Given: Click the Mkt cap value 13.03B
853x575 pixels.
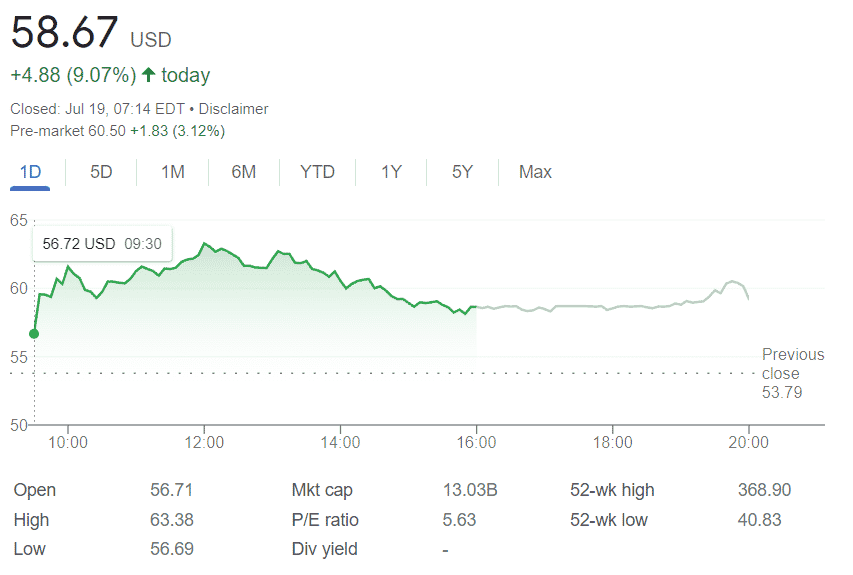Looking at the screenshot, I should tap(469, 490).
